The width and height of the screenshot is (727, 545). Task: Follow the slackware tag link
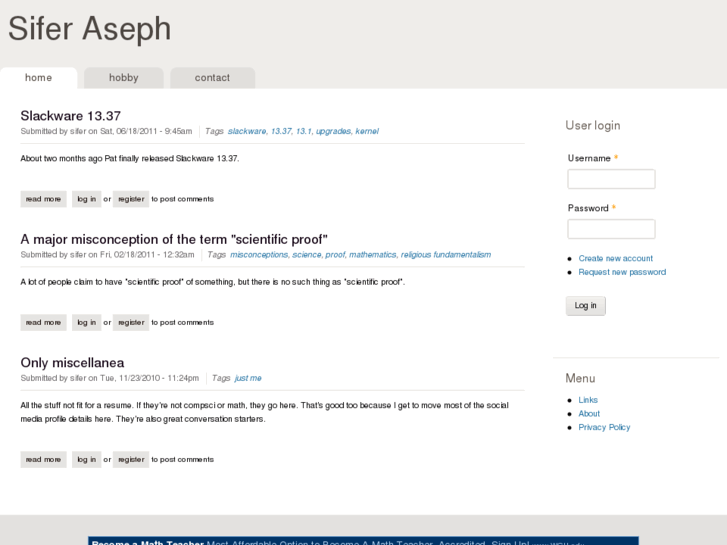click(247, 131)
